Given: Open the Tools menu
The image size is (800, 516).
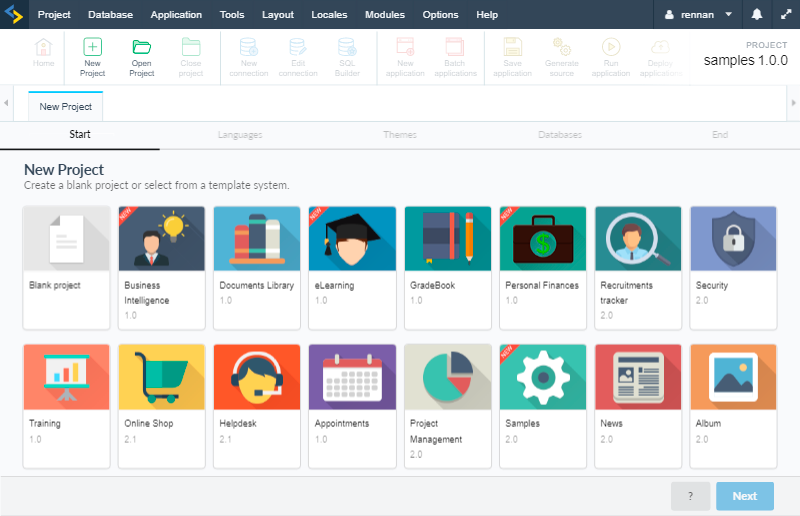Looking at the screenshot, I should (x=232, y=15).
